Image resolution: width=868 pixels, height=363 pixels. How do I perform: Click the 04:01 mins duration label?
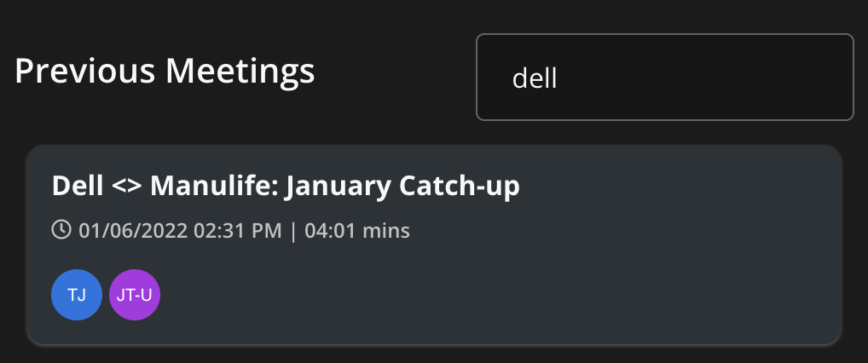[x=357, y=230]
